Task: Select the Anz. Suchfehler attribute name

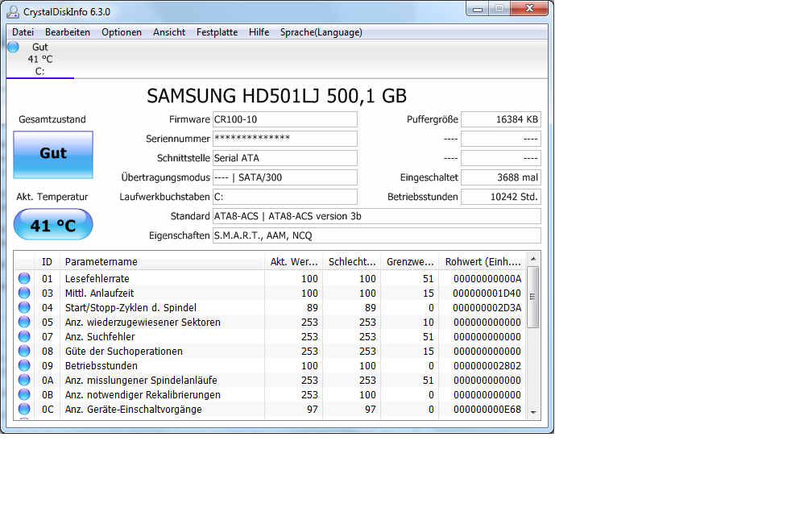Action: click(100, 336)
